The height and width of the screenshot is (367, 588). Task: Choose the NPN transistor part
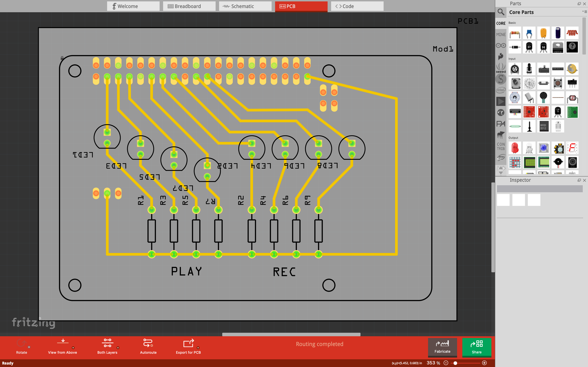pos(543,47)
